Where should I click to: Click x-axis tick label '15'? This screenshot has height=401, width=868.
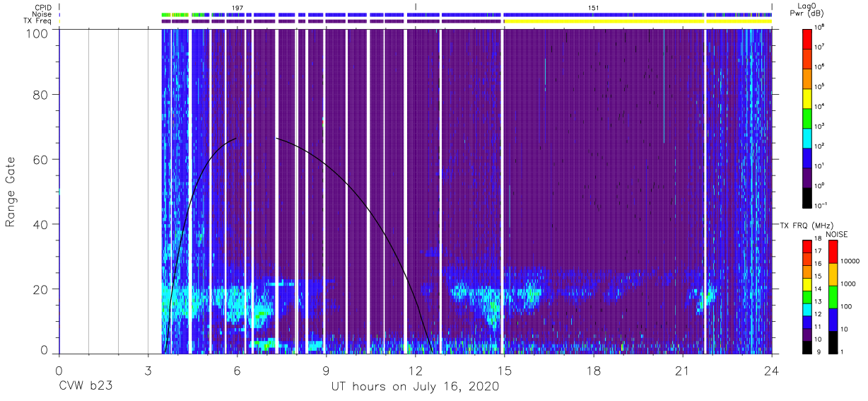click(x=505, y=371)
